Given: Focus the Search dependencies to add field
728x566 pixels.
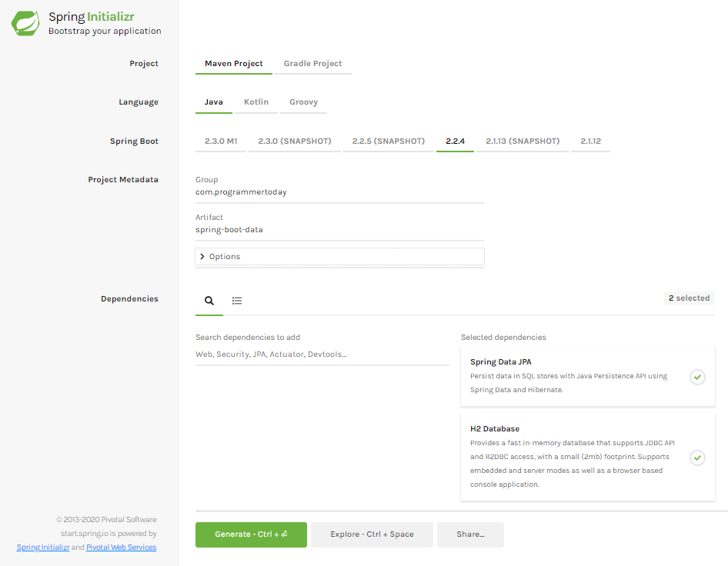Looking at the screenshot, I should [x=322, y=355].
